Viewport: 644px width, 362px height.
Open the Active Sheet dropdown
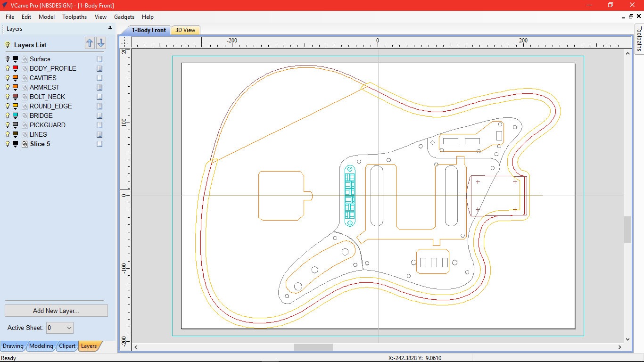coord(60,328)
